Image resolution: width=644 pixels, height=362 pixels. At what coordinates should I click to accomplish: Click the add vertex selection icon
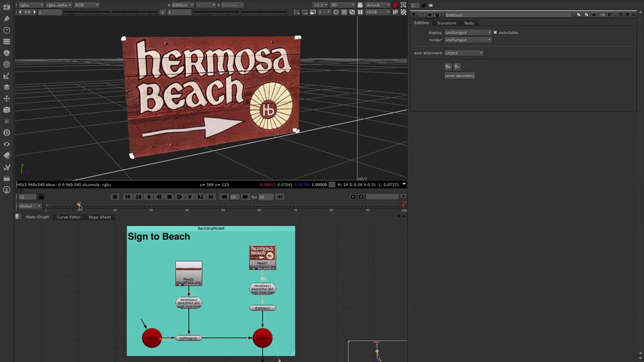pyautogui.click(x=448, y=67)
